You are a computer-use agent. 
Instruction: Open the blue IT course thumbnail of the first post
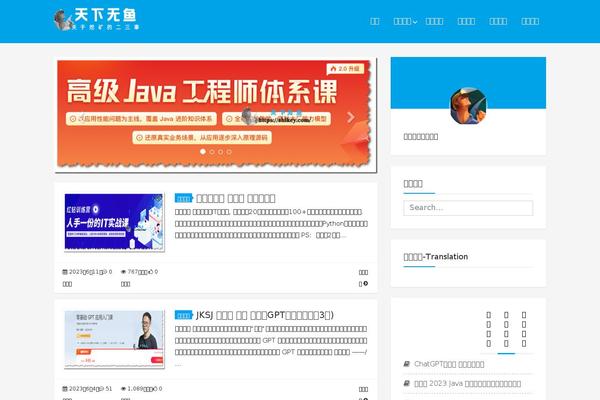(114, 222)
